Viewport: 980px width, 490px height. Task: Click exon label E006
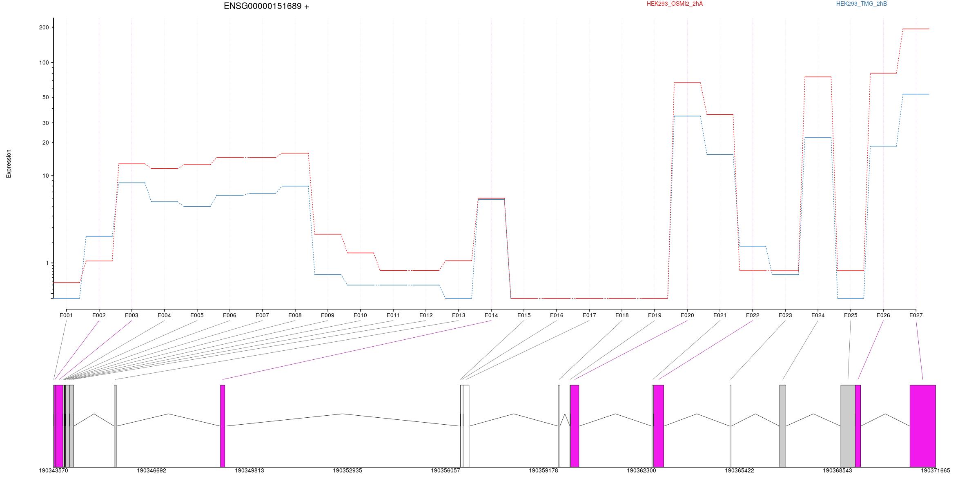[229, 315]
